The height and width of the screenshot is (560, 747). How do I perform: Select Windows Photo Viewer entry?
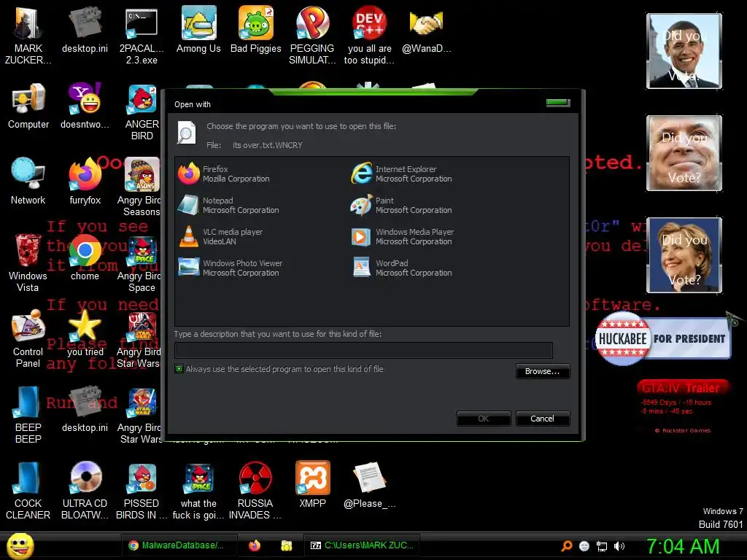[230, 268]
